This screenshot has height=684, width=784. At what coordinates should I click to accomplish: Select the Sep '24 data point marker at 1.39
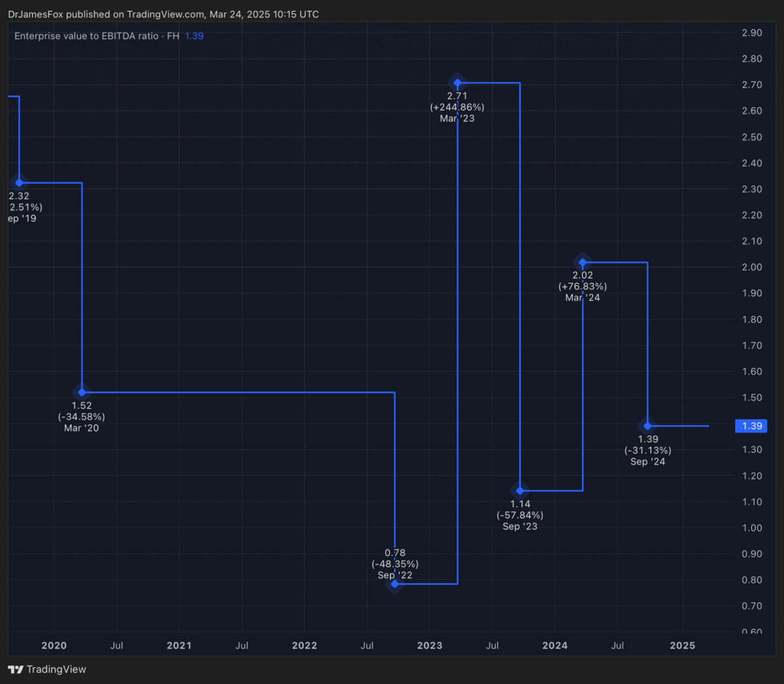click(x=647, y=426)
